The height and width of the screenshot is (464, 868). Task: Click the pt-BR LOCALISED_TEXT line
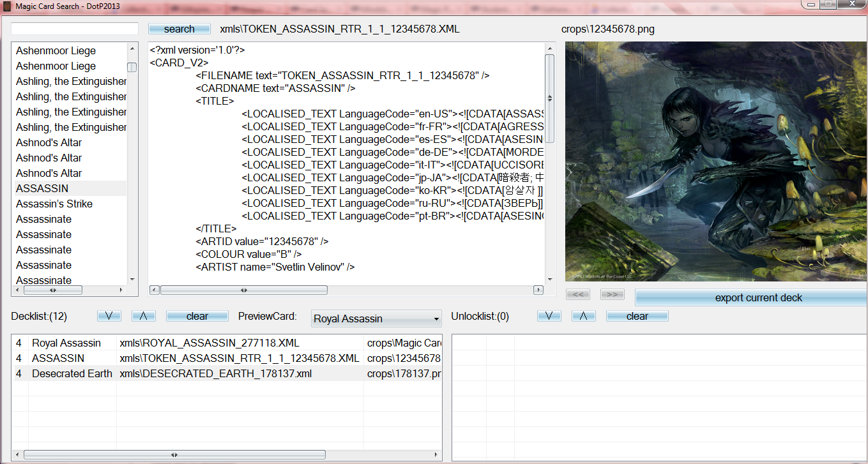coord(392,216)
